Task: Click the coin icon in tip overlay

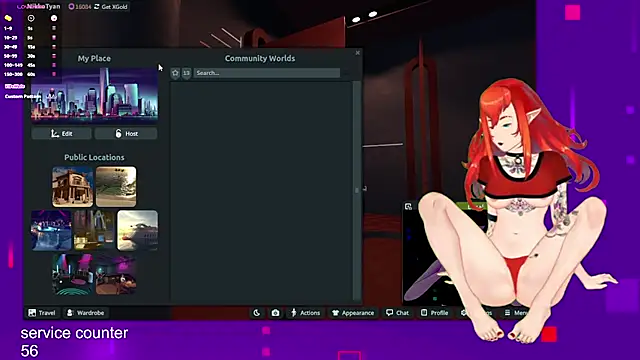Action: pyautogui.click(x=8, y=18)
